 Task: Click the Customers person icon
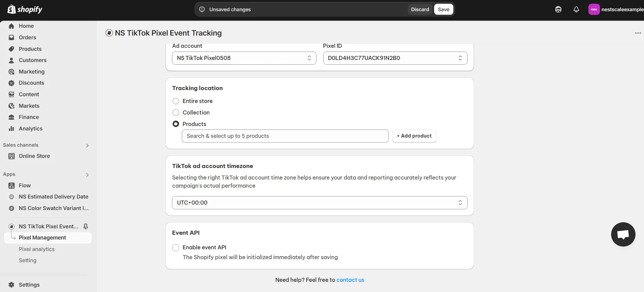12,60
